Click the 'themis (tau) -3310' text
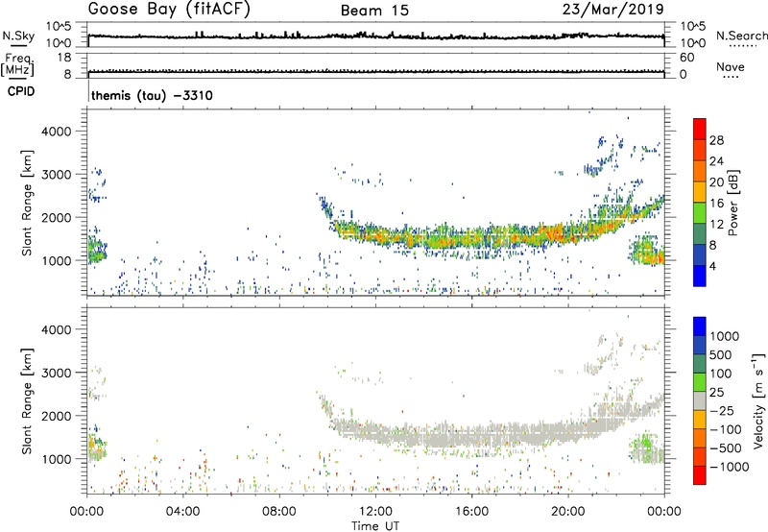 (152, 95)
